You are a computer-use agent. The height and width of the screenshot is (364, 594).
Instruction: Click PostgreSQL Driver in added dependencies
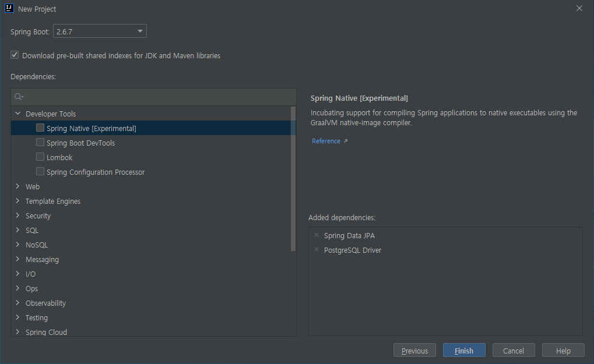[x=353, y=250]
